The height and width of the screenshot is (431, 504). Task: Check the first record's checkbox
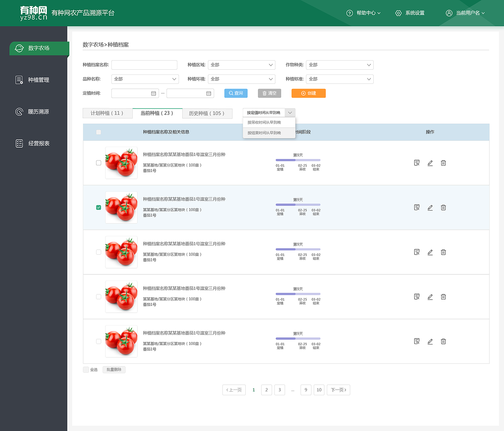[x=98, y=163]
